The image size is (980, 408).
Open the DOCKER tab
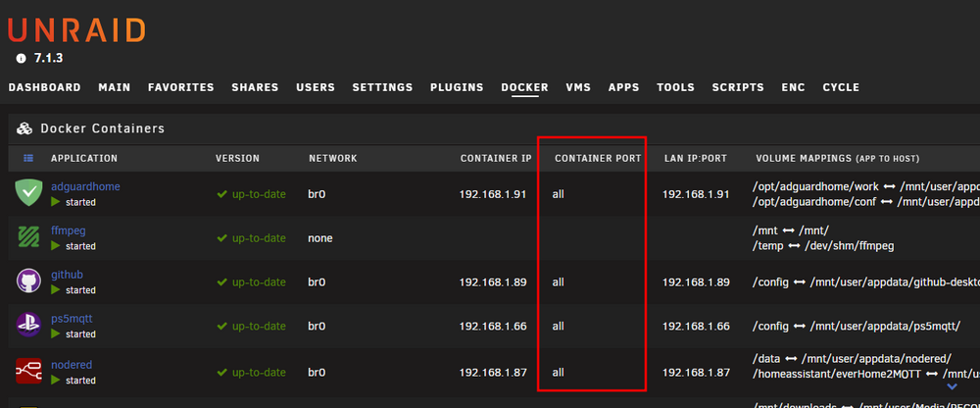(x=524, y=87)
